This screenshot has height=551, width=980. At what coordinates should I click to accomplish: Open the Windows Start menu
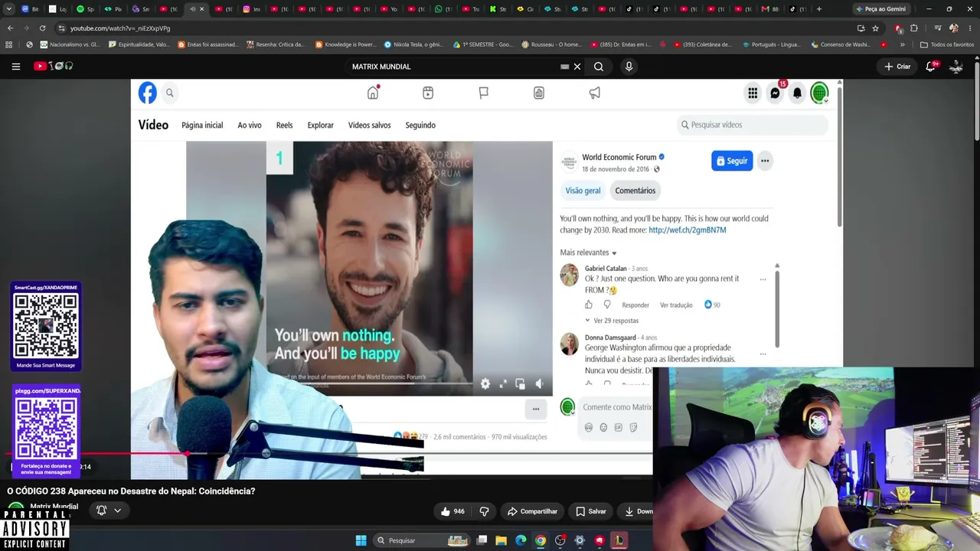point(361,540)
